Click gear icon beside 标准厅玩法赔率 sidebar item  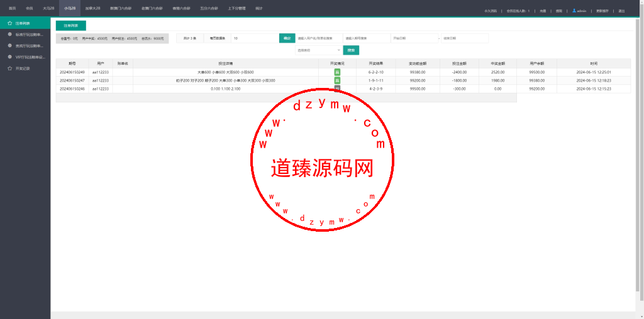pos(10,35)
